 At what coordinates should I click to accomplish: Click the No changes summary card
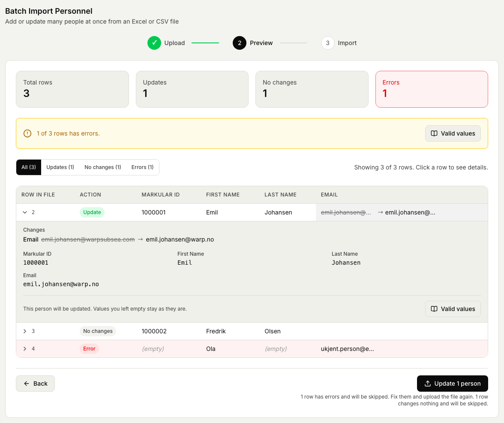(x=312, y=89)
